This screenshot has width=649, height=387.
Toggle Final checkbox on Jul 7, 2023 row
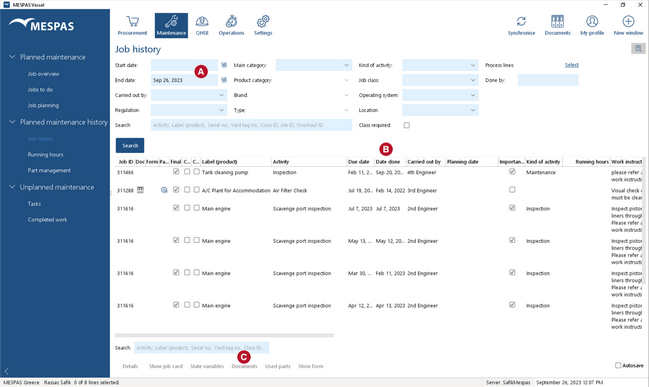[x=176, y=208]
